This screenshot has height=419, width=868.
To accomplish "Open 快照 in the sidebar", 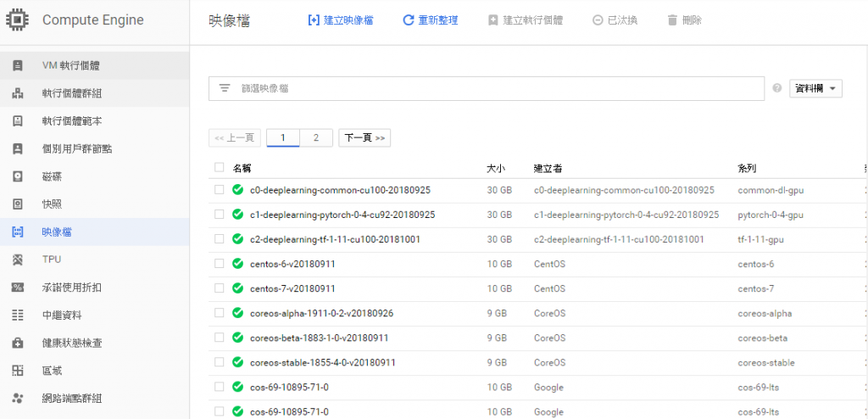I will pyautogui.click(x=94, y=204).
